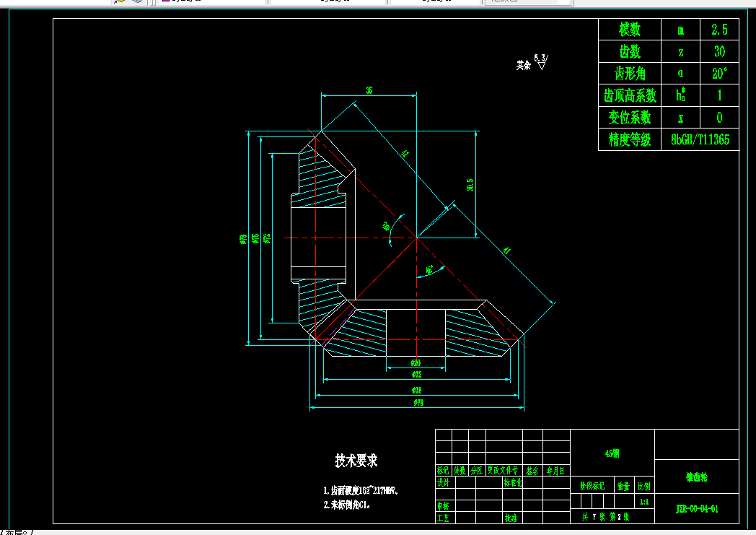The height and width of the screenshot is (535, 756).
Task: Select the symbol m in the 模数 row
Action: (680, 30)
